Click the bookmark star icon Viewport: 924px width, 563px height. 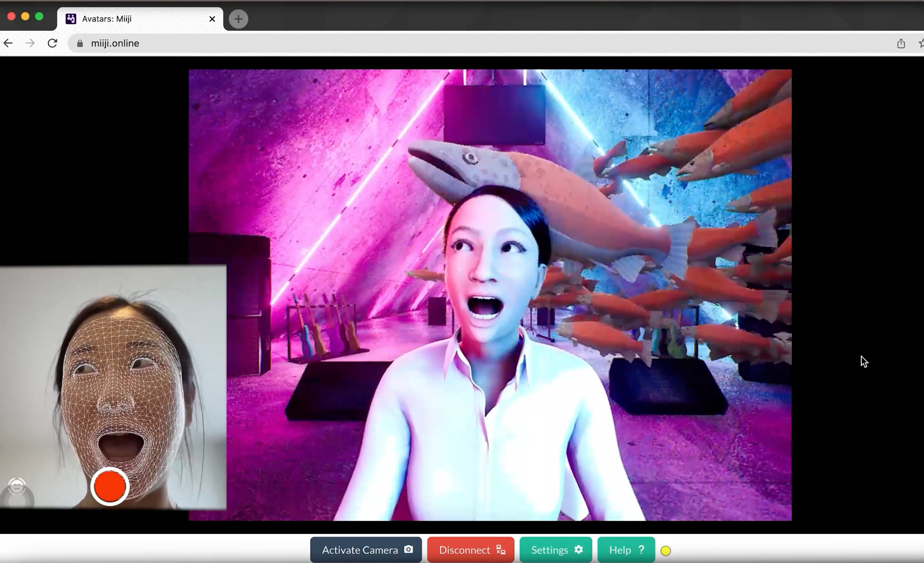921,43
